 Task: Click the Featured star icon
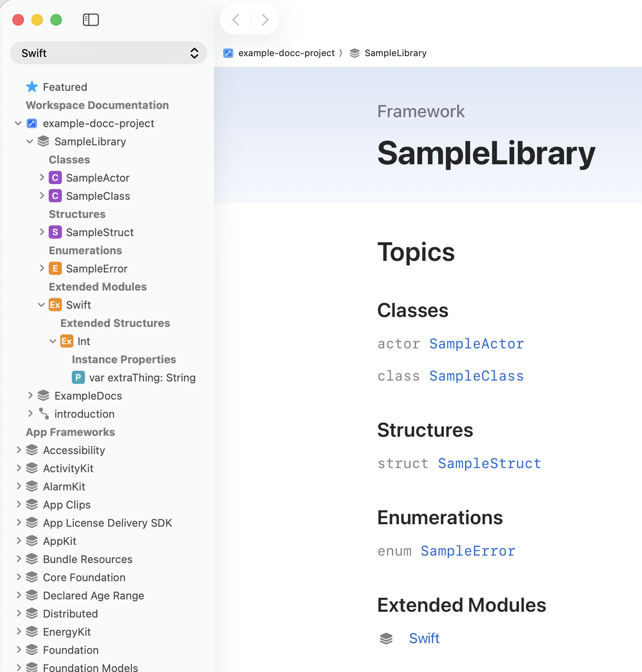pyautogui.click(x=32, y=87)
